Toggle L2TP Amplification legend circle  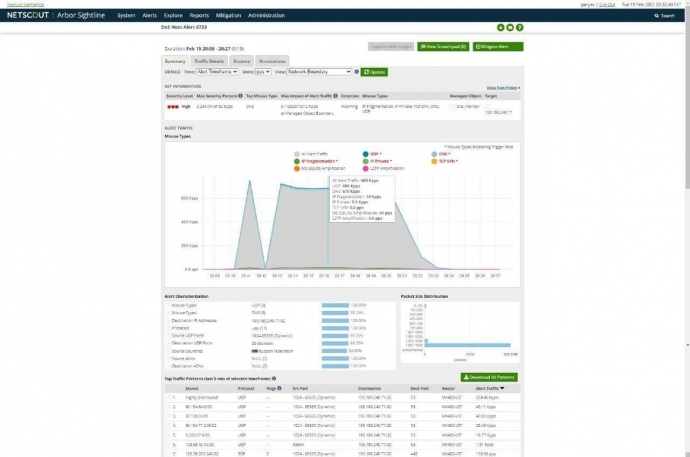tap(365, 168)
